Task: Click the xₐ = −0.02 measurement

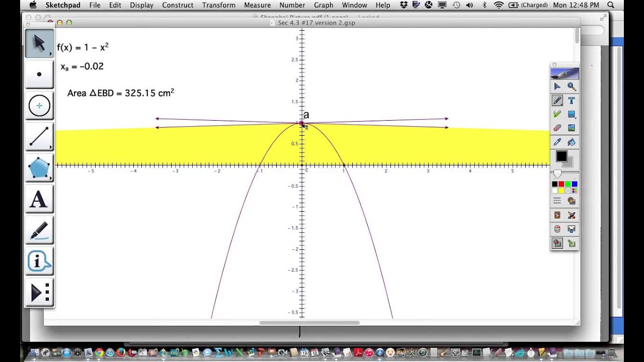Action: 82,67
